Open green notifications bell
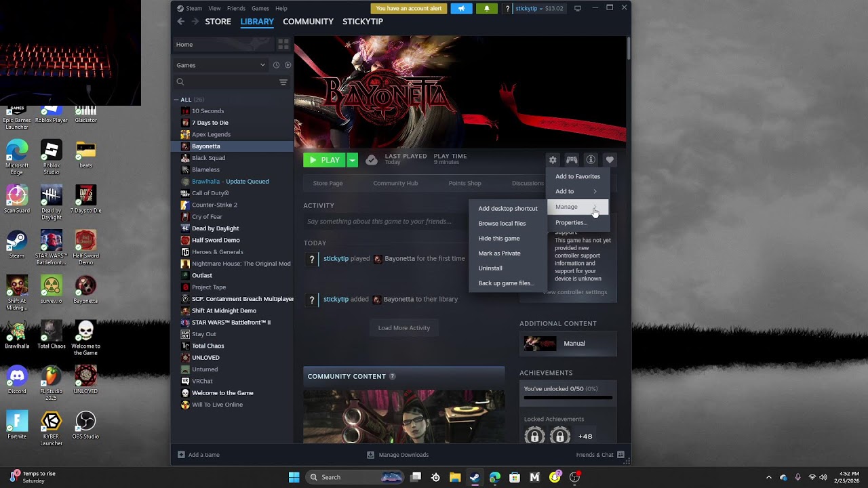This screenshot has width=868, height=488. (486, 8)
